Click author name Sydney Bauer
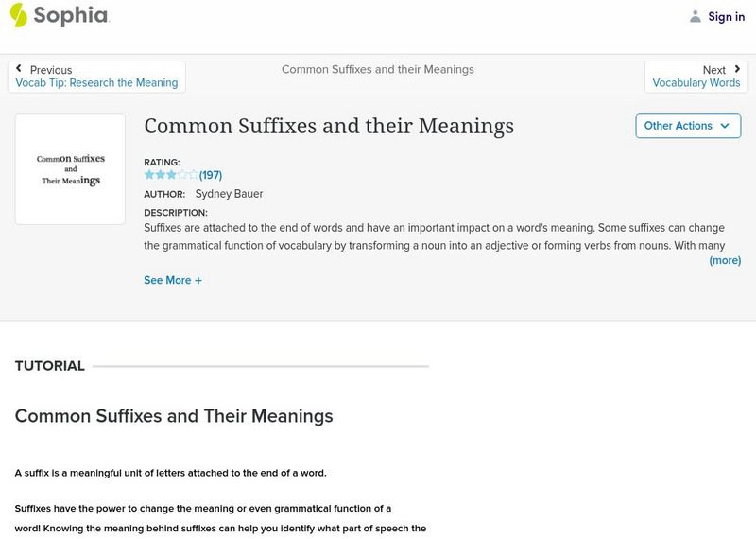This screenshot has width=756, height=539. click(229, 194)
